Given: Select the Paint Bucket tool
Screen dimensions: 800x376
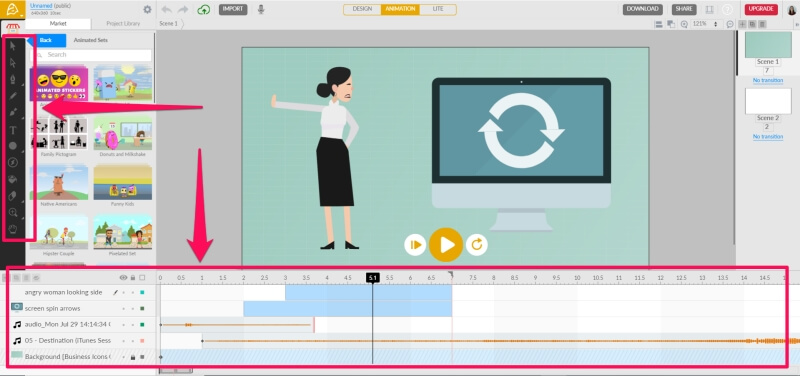Looking at the screenshot, I should 13,179.
